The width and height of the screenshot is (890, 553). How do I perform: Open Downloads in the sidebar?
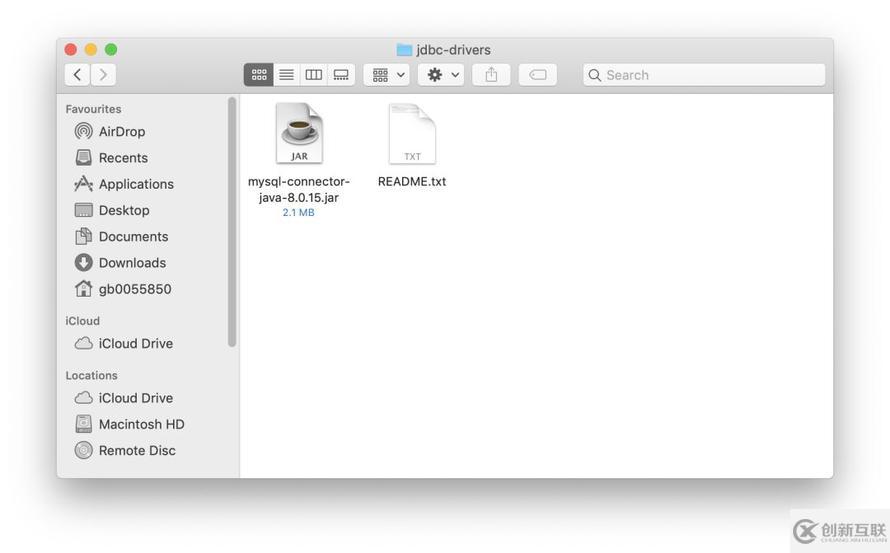click(x=132, y=263)
